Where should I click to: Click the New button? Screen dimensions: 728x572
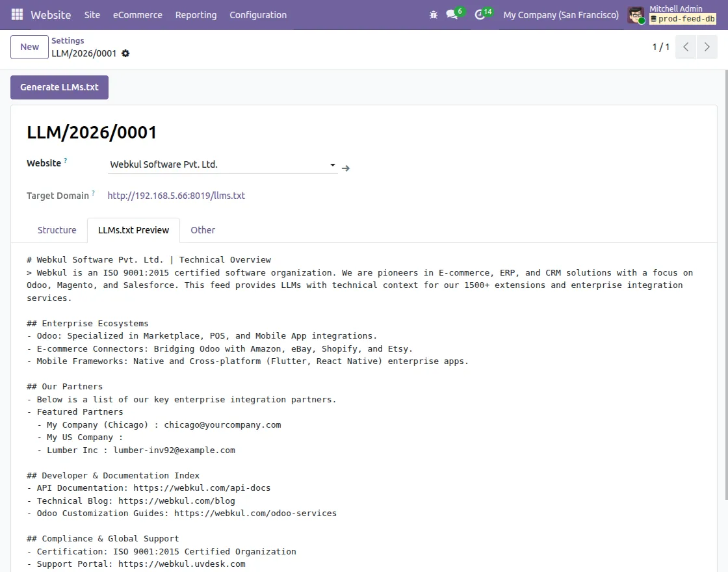pos(30,47)
